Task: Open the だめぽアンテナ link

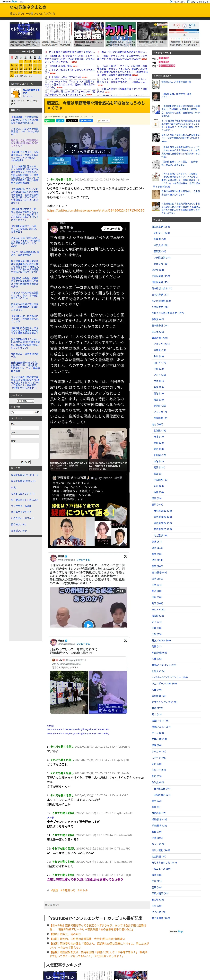Action: pos(19,531)
